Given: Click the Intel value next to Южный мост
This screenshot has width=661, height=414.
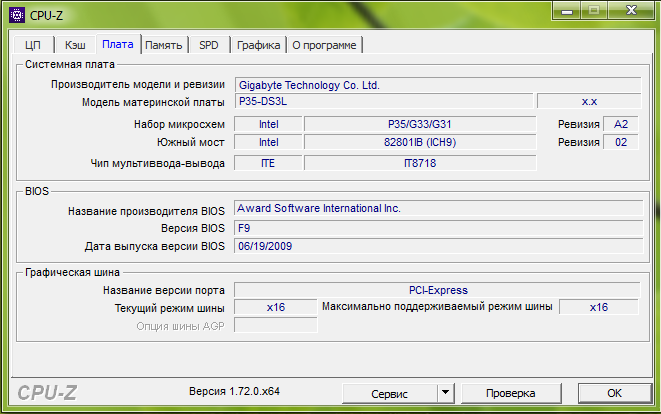Looking at the screenshot, I should [x=269, y=142].
